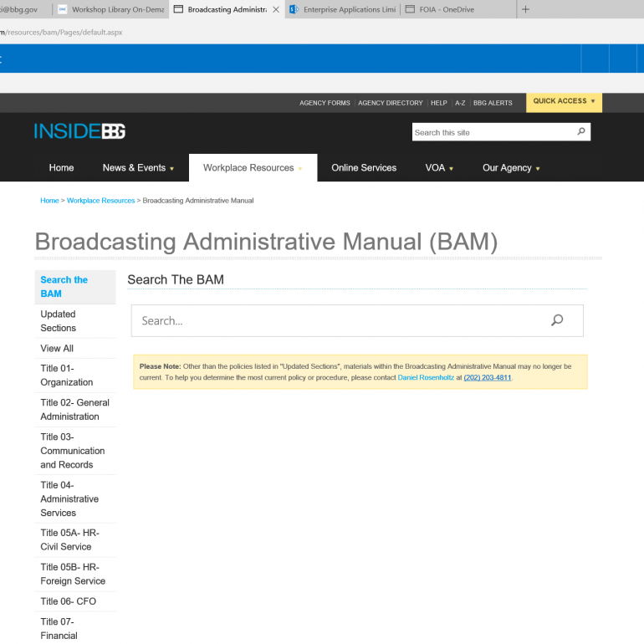This screenshot has height=644, width=644.
Task: Expand Our Agency menu arrow
Action: click(x=538, y=168)
